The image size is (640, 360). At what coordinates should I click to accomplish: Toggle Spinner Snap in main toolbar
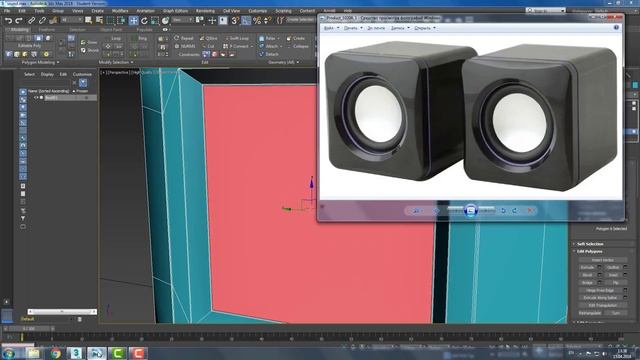(268, 20)
